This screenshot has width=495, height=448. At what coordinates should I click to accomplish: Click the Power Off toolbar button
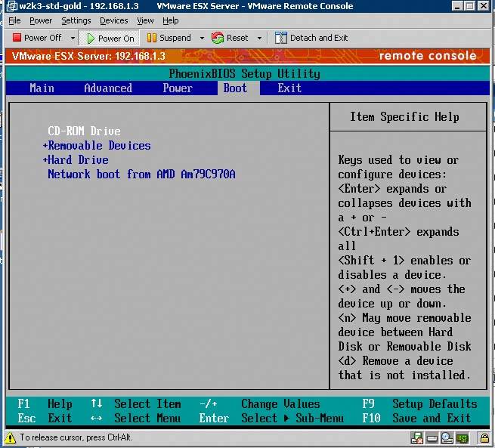[x=36, y=38]
